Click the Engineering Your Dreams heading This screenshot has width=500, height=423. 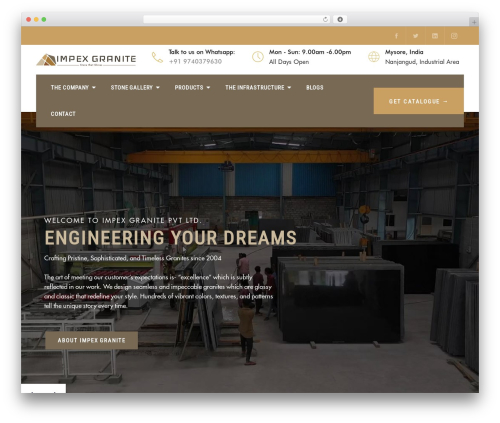coord(170,238)
